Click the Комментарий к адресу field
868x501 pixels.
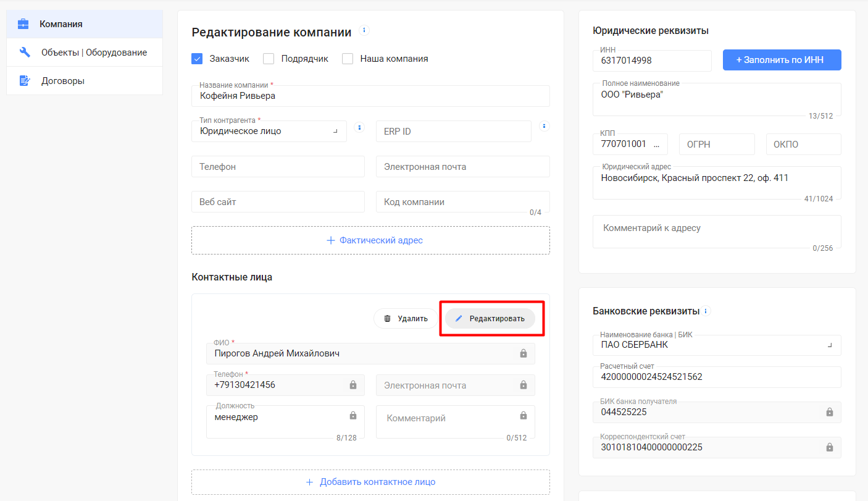717,232
